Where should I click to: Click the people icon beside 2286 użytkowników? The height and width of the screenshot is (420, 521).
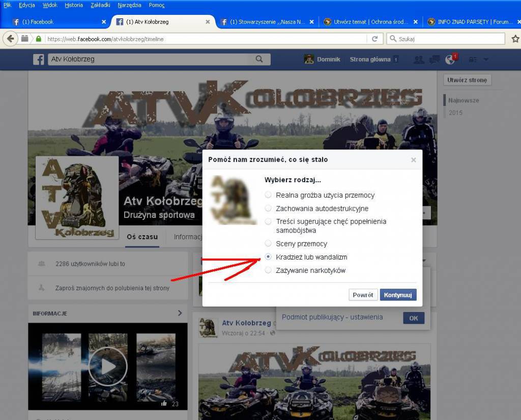42,264
